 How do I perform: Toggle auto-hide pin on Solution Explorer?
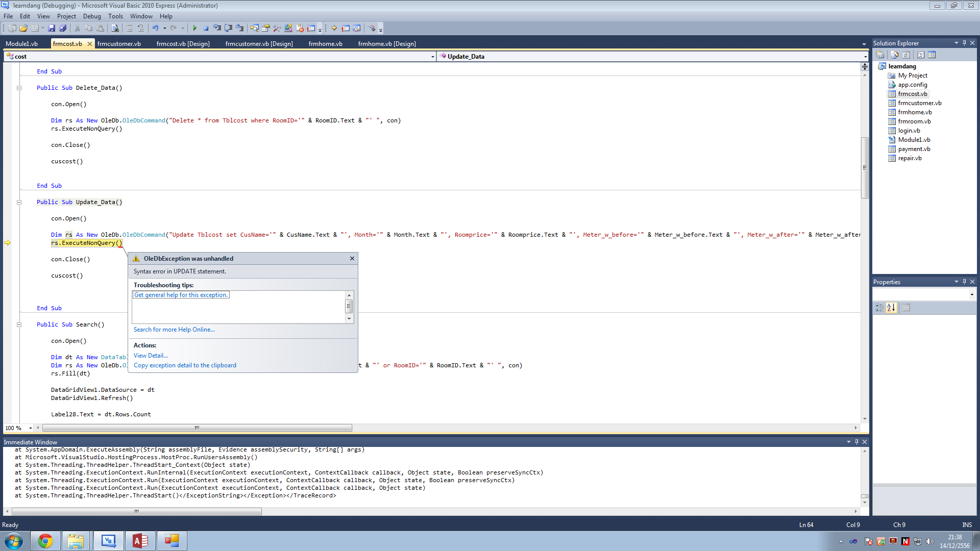click(x=964, y=43)
